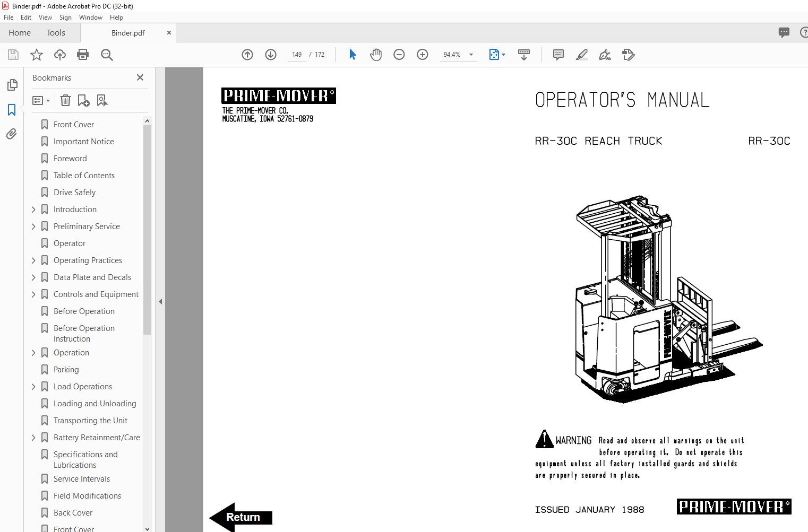Screen dimensions: 808x532
Task: Expand the Preliminary Service bookmark
Action: [x=33, y=226]
